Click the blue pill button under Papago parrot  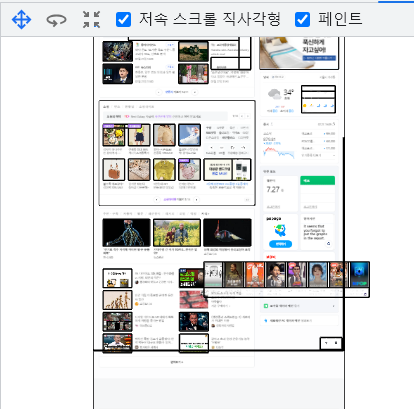(x=280, y=244)
